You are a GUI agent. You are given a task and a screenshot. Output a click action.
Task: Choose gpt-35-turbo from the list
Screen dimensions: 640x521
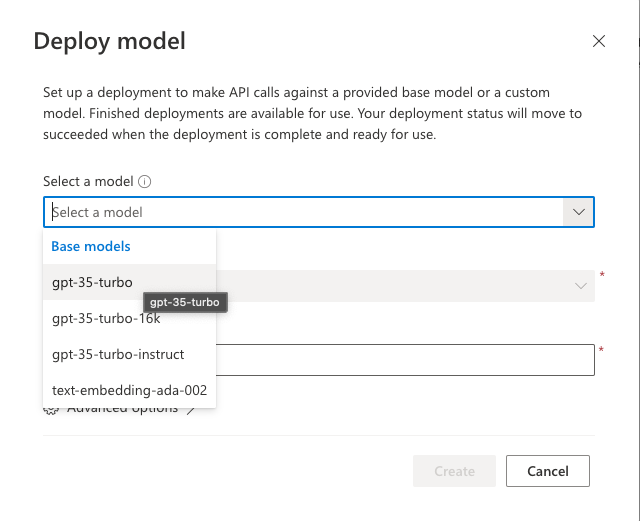(x=129, y=282)
